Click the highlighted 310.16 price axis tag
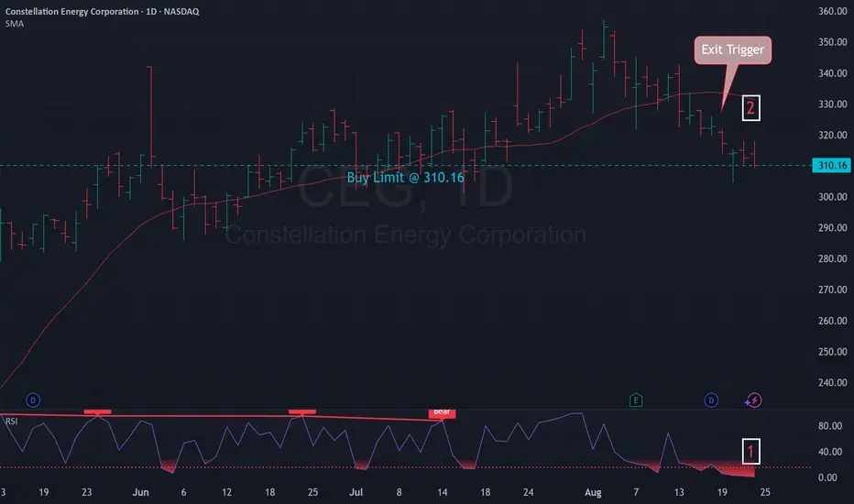The image size is (854, 504). (x=832, y=165)
